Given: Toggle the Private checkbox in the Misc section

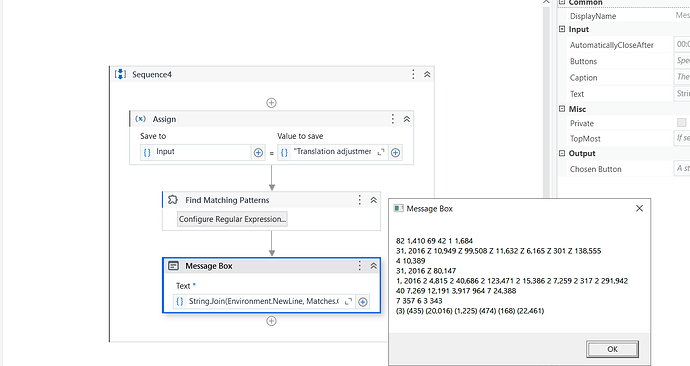Looking at the screenshot, I should click(x=682, y=123).
